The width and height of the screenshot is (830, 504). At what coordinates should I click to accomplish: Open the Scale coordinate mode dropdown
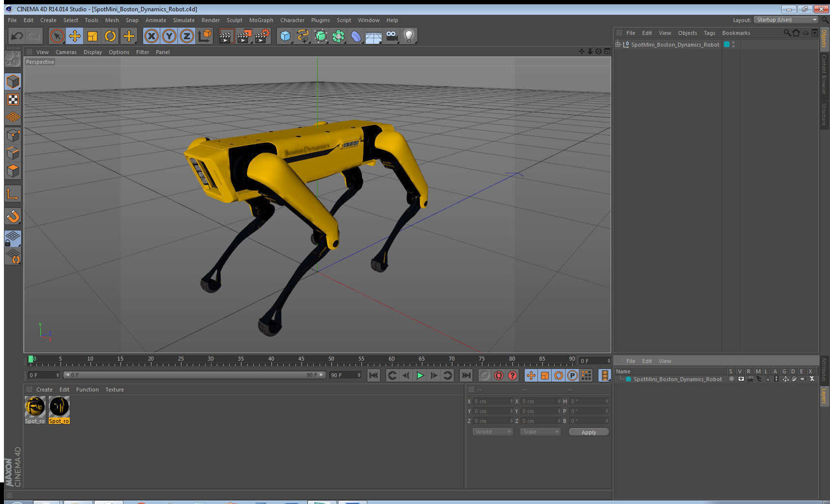(540, 432)
